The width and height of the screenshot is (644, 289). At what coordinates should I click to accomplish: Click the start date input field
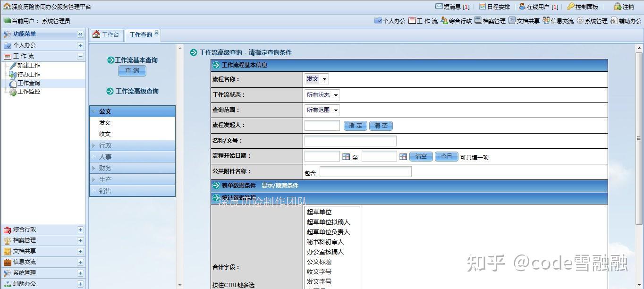pyautogui.click(x=322, y=156)
